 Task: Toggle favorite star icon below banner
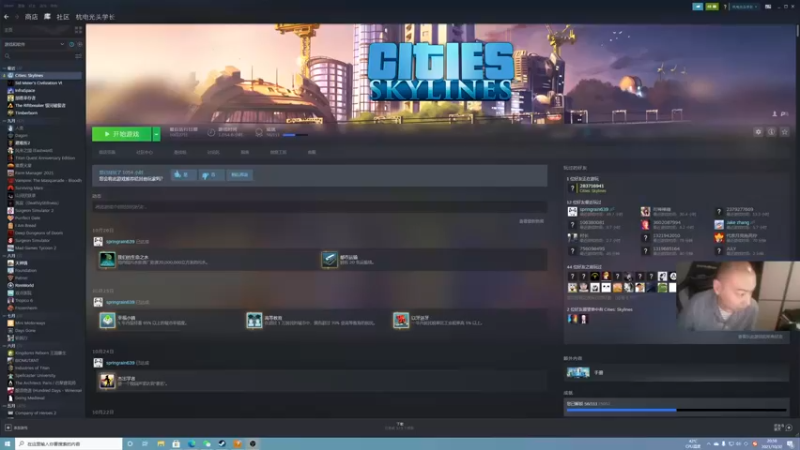coord(785,132)
